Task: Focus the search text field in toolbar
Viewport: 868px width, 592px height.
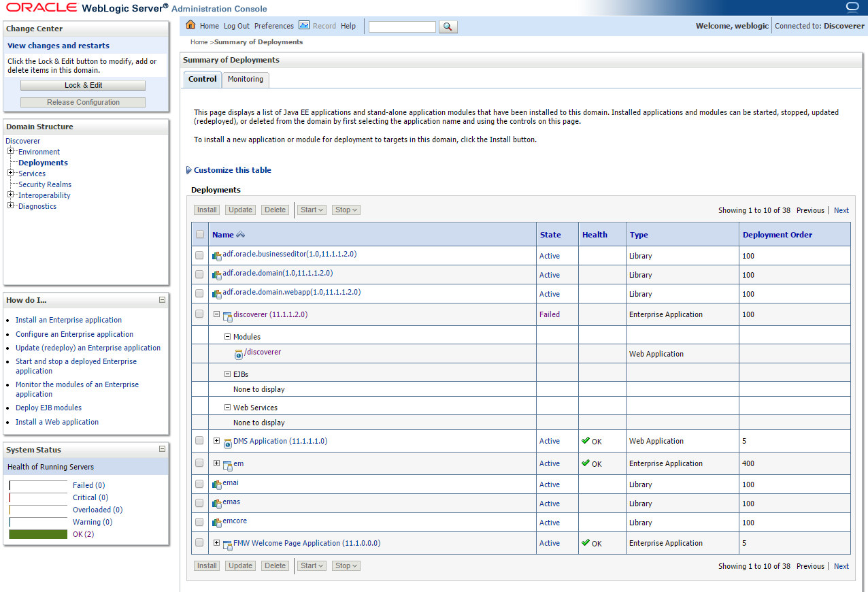Action: (x=402, y=27)
